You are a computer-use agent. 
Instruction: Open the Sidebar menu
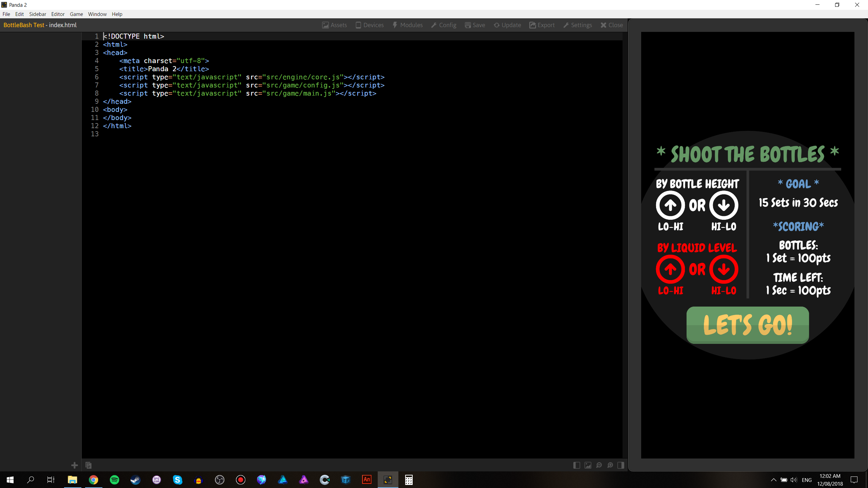(38, 14)
